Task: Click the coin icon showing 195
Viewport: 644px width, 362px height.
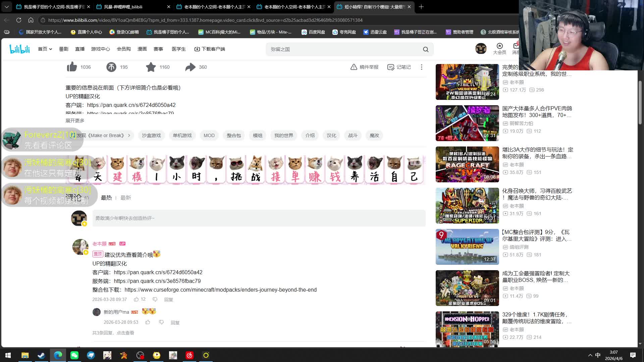Action: [x=111, y=67]
